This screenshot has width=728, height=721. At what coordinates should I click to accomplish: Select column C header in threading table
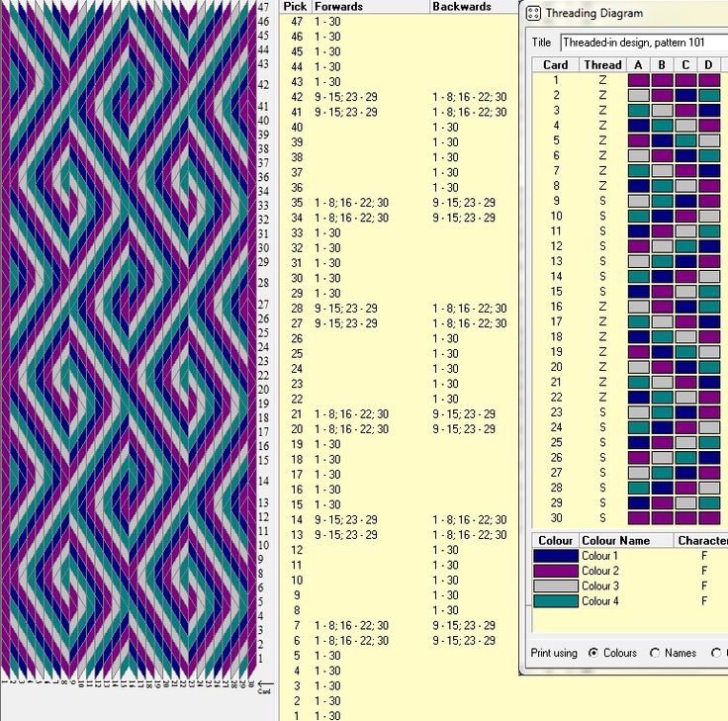pyautogui.click(x=685, y=65)
